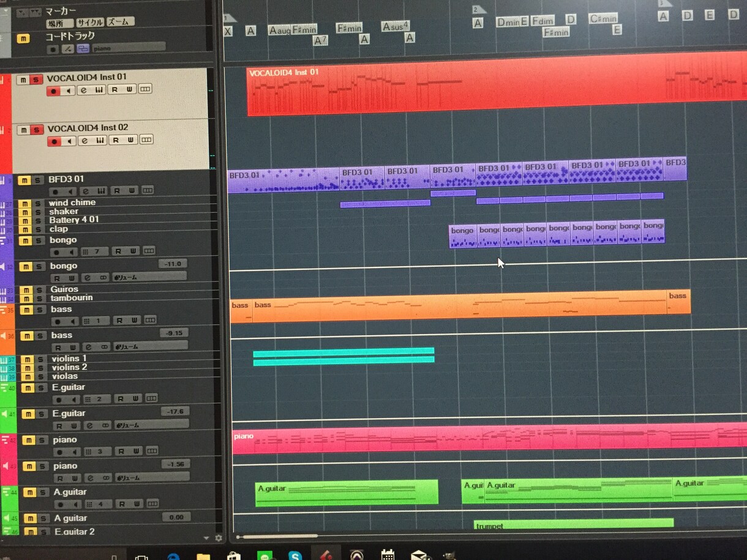Open track list dropdown arrow beside gear
The height and width of the screenshot is (560, 747).
[x=206, y=538]
